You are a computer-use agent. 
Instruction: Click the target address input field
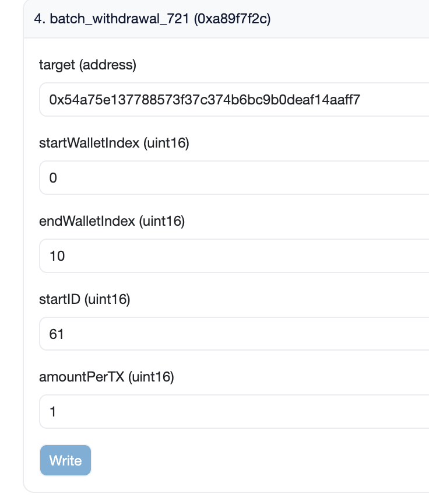tap(234, 100)
